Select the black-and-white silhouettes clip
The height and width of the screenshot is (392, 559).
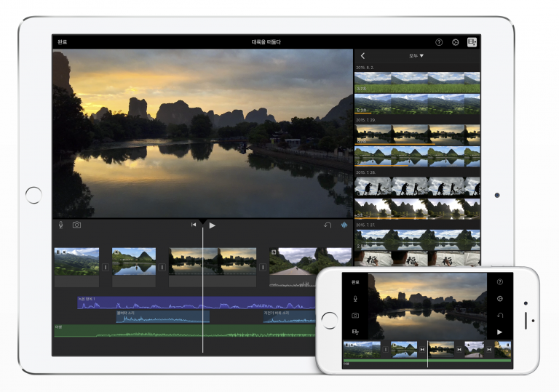417,187
